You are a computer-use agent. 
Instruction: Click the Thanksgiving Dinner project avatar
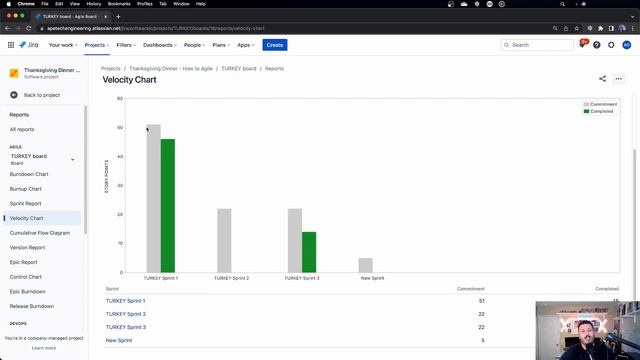pos(14,73)
